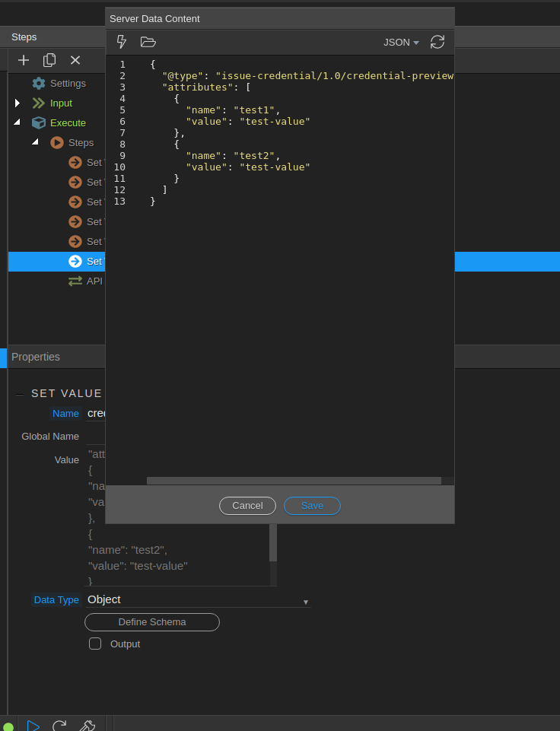Click the redo arrow icon in bottom bar
Viewport: 560px width, 731px height.
click(59, 725)
